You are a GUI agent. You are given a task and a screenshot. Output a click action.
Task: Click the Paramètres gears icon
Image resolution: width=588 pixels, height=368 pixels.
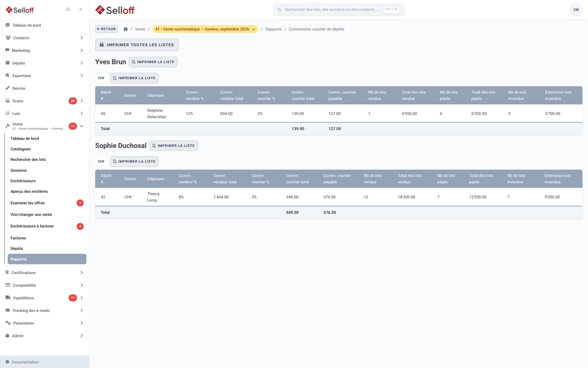pos(8,323)
